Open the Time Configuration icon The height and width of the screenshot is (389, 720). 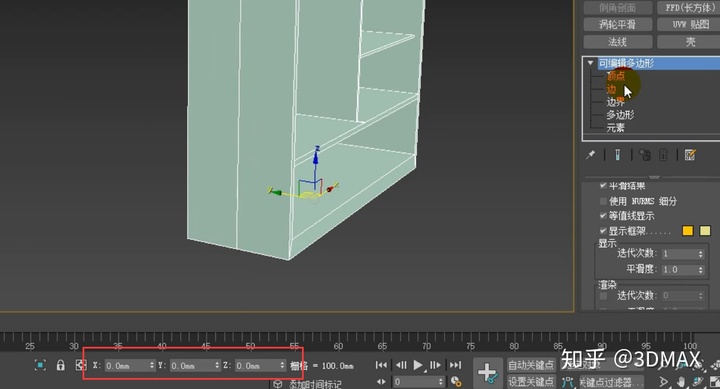click(x=456, y=382)
